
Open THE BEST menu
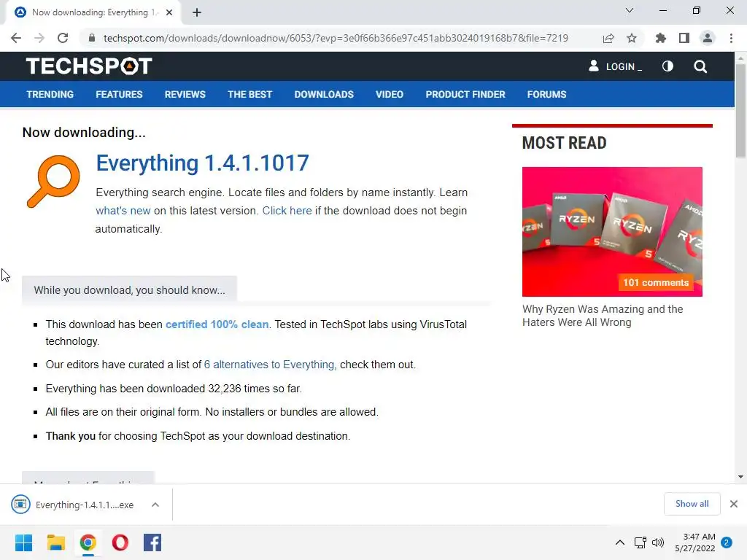tap(249, 94)
